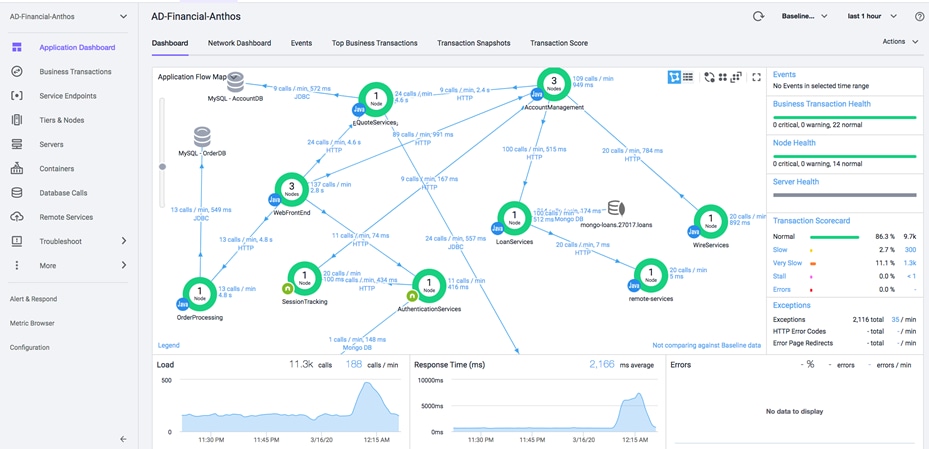Screen dimensions: 929x449
Task: Select the LoanServices tier node
Action: 514,219
